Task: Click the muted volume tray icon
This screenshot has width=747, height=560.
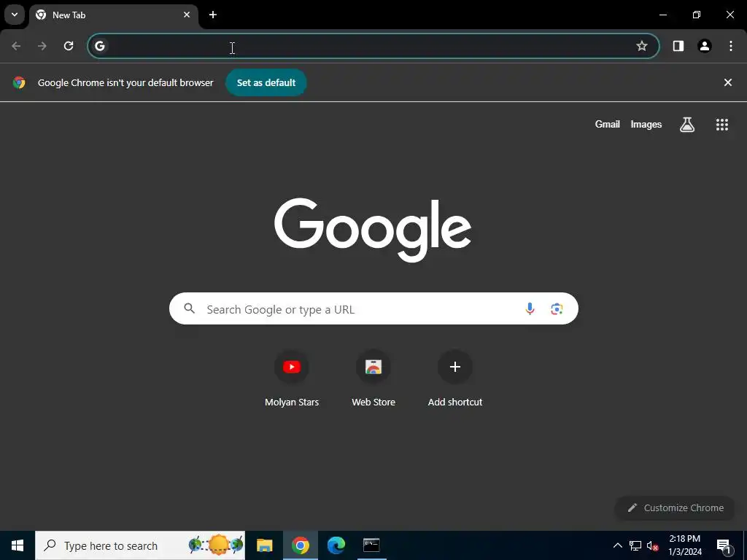Action: (652, 545)
